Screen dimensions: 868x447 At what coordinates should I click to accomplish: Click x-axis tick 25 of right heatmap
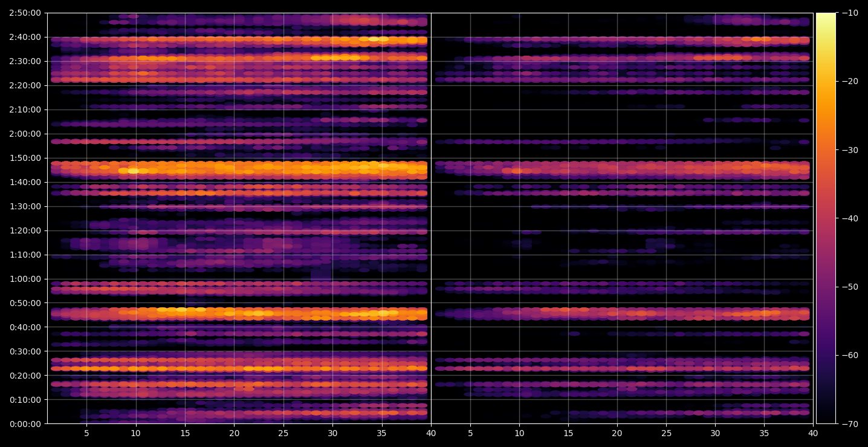pos(666,433)
